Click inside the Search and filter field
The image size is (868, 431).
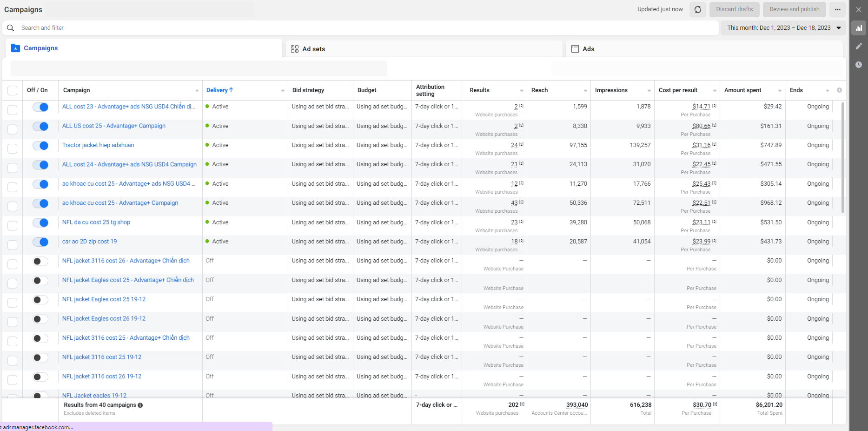(x=360, y=28)
